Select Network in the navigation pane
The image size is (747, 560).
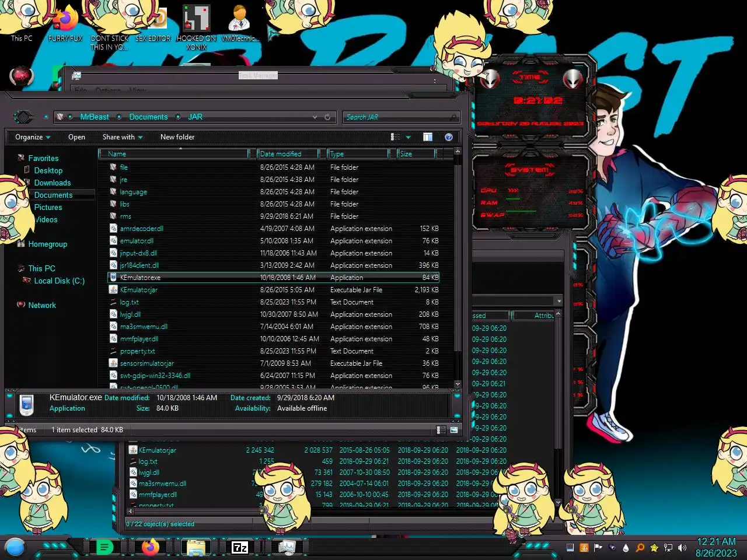[42, 305]
